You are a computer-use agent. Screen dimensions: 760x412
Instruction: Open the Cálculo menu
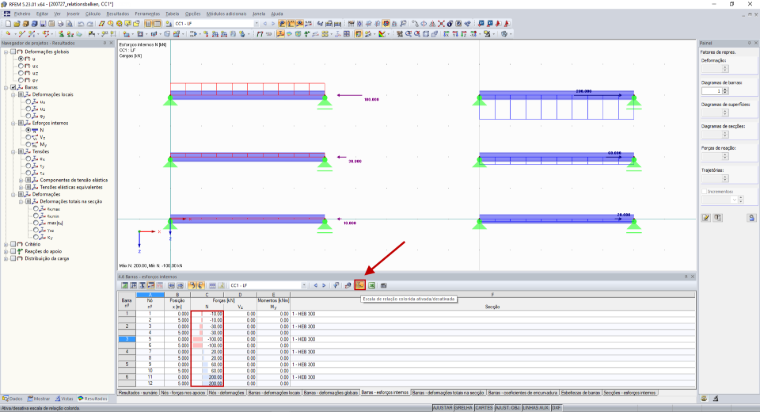coord(93,14)
